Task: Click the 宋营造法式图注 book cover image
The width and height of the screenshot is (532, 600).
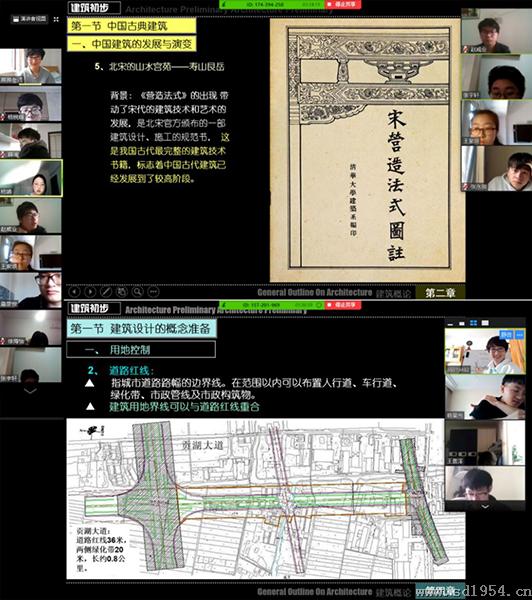Action: click(367, 150)
